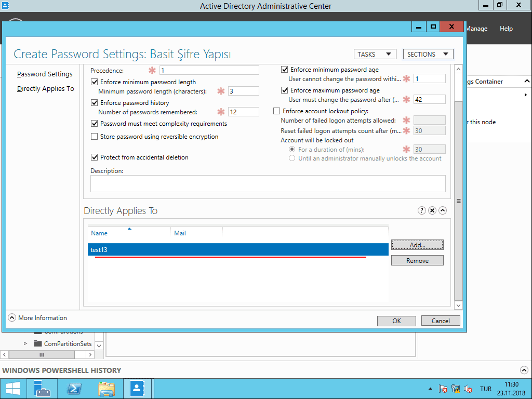Enable Enforce account lockout policy checkbox
Screen dimensions: 532x399
point(276,111)
